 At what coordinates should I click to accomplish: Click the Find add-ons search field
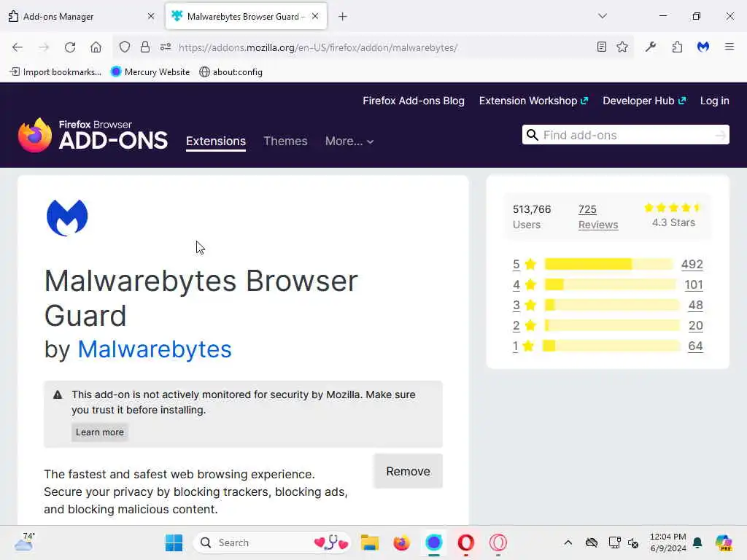[625, 135]
